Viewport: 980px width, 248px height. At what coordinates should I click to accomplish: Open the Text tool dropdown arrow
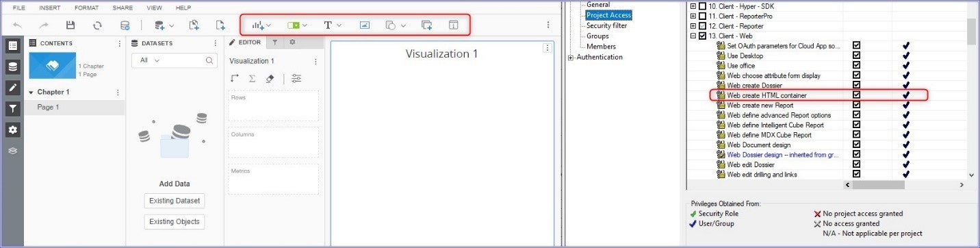click(x=339, y=25)
